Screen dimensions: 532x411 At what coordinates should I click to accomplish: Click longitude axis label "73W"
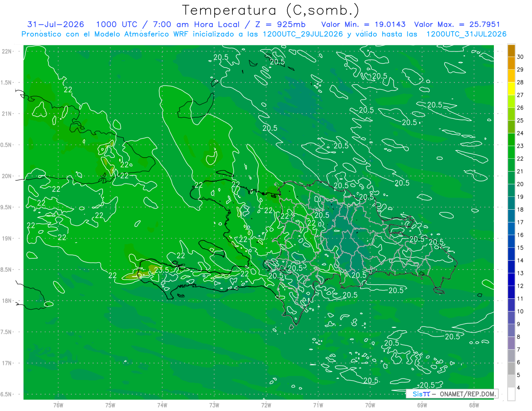click(214, 405)
